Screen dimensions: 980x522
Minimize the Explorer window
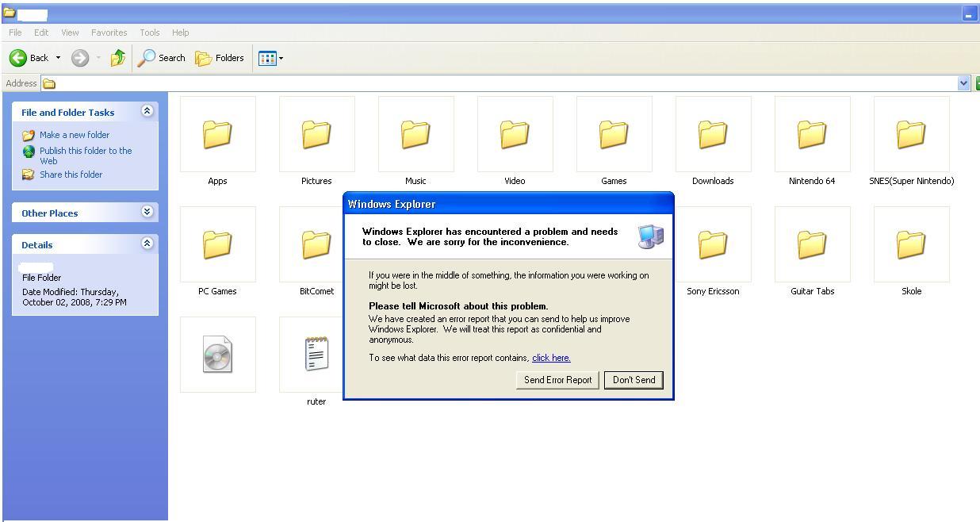(x=969, y=13)
